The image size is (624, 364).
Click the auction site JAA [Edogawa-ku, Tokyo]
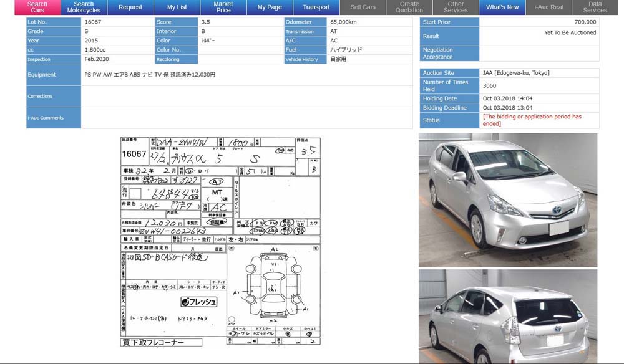pos(516,73)
